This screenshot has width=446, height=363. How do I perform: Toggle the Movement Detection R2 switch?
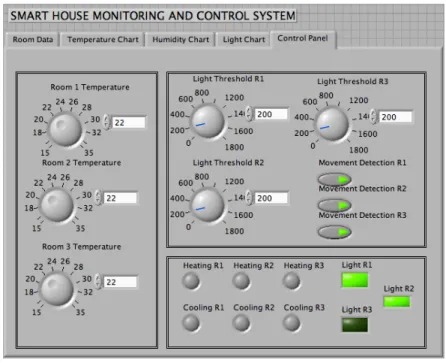pos(334,205)
